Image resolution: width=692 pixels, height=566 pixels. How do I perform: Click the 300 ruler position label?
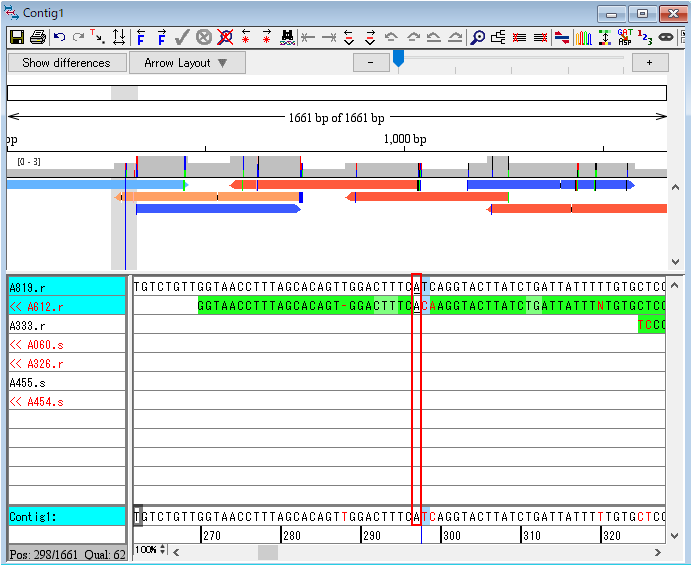451,536
